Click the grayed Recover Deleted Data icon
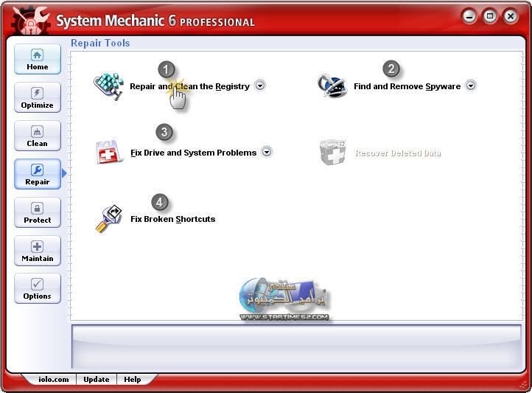The width and height of the screenshot is (532, 393). coord(333,152)
